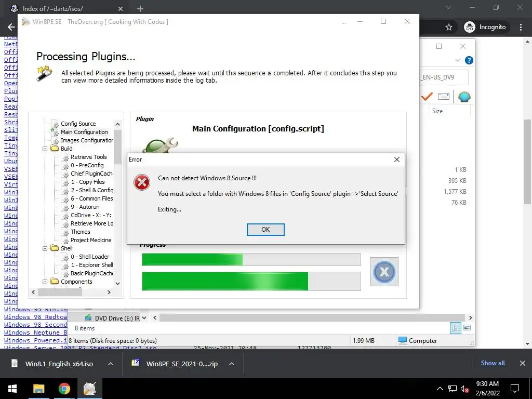532x399 pixels.
Task: Select 1 - Copy Files plugin
Action: coord(87,182)
